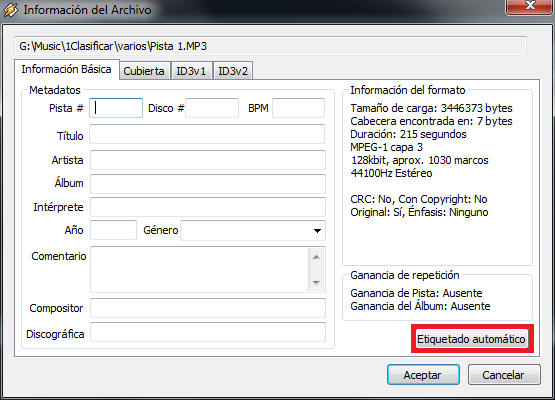
Task: Focus the Año input field
Action: point(113,230)
